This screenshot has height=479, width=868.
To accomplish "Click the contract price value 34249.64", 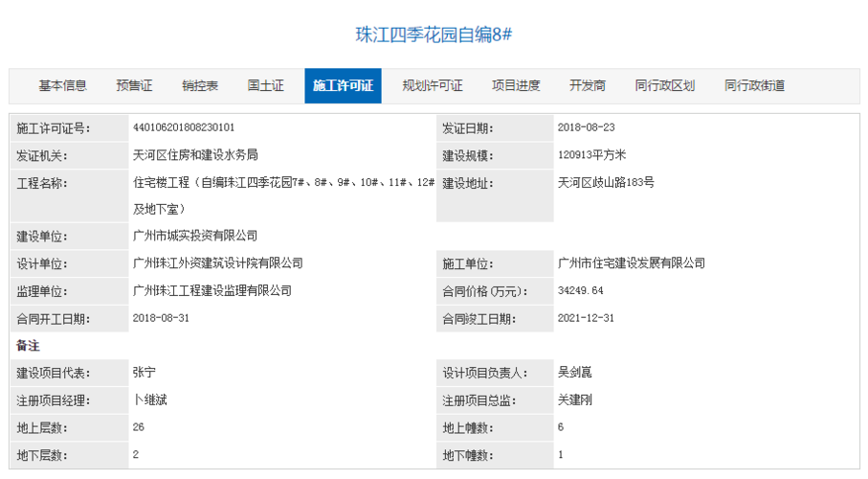I will 580,291.
